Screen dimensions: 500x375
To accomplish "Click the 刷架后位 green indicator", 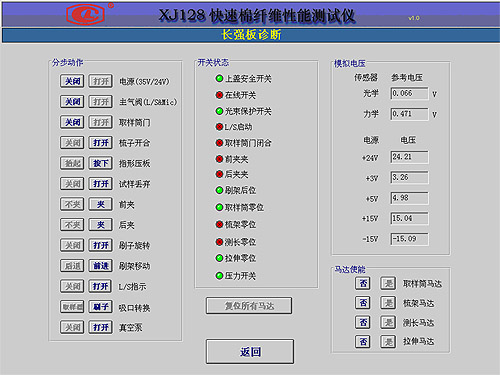I will click(219, 190).
